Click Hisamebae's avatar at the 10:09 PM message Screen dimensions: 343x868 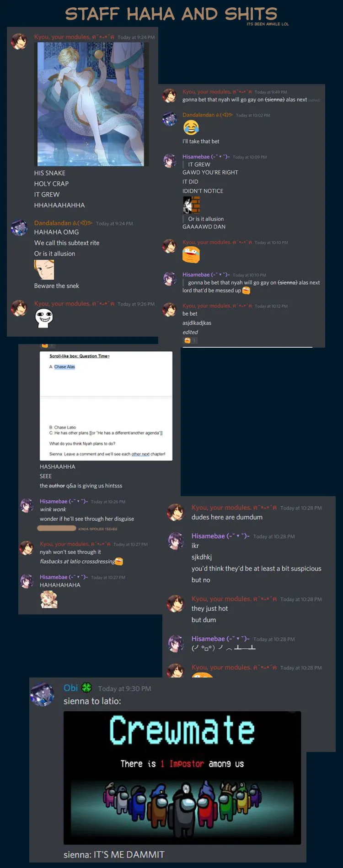(170, 161)
